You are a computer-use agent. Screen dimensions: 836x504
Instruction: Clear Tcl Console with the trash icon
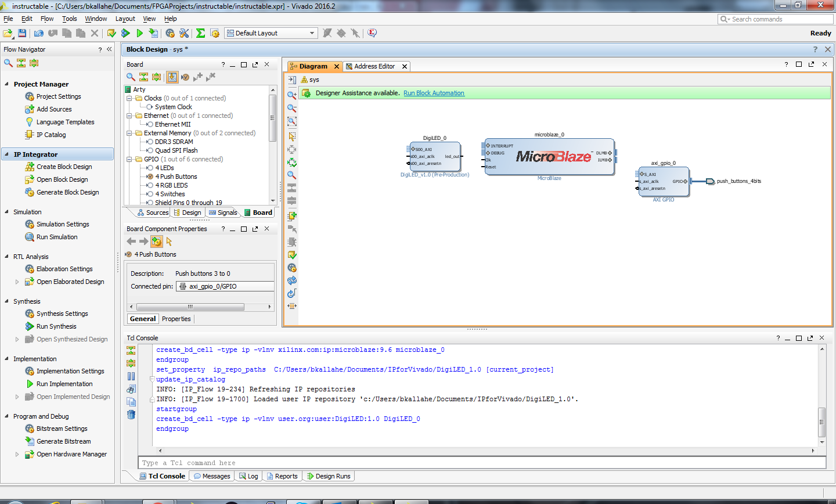point(131,415)
